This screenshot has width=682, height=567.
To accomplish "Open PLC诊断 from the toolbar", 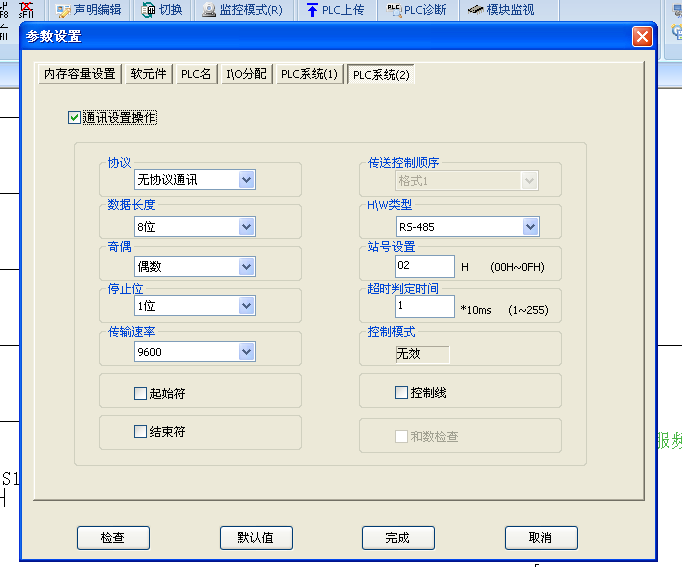I will (393, 11).
